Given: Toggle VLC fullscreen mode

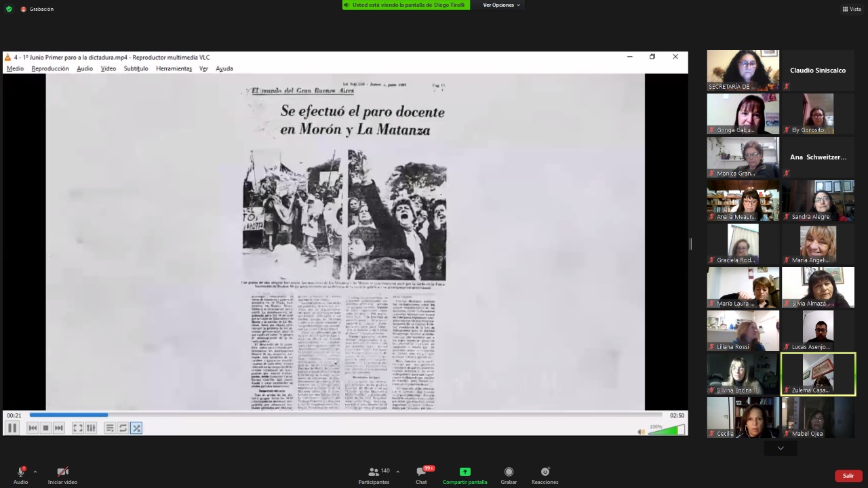Looking at the screenshot, I should (x=78, y=428).
